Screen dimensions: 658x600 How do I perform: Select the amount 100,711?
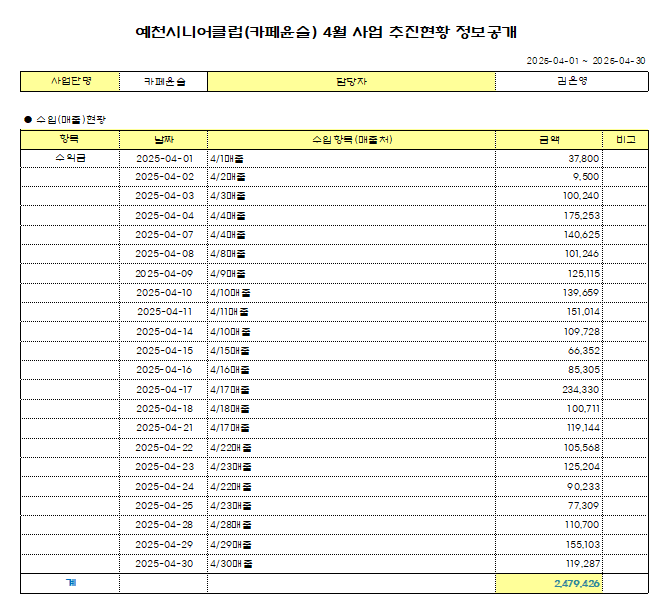pyautogui.click(x=583, y=408)
